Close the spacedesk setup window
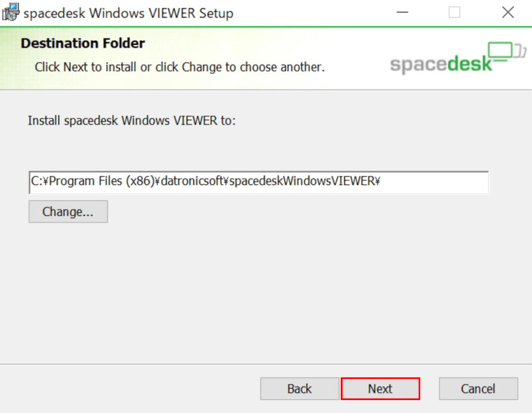Screen dimensions: 532x413 click(x=508, y=12)
